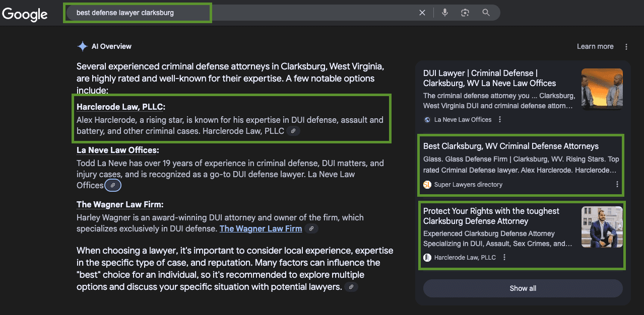Click the Super Lawyers directory favicon
This screenshot has width=644, height=315.
(427, 184)
